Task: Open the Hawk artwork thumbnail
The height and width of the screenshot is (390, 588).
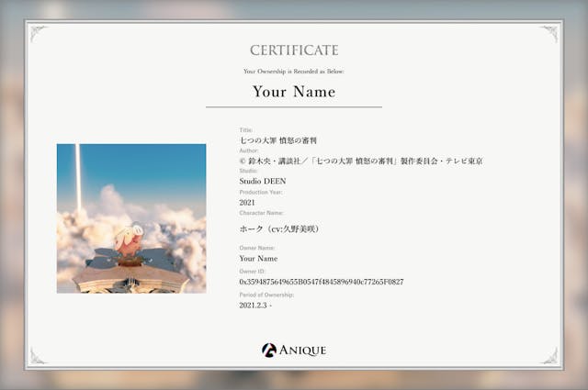Action: 131,218
